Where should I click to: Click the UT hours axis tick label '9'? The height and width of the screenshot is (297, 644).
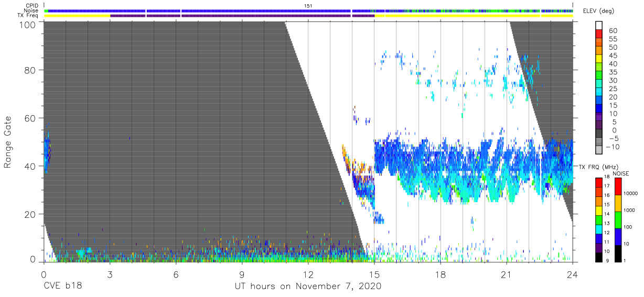coord(242,273)
